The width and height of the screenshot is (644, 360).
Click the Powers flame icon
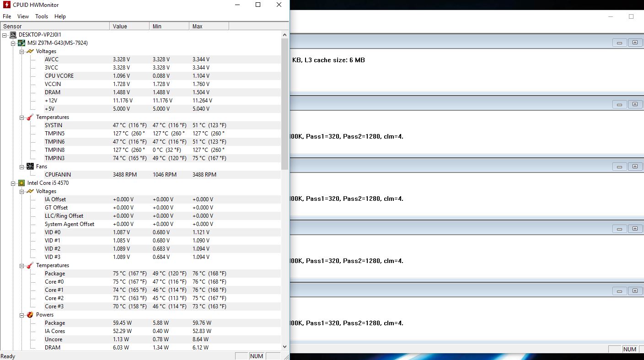pyautogui.click(x=30, y=315)
